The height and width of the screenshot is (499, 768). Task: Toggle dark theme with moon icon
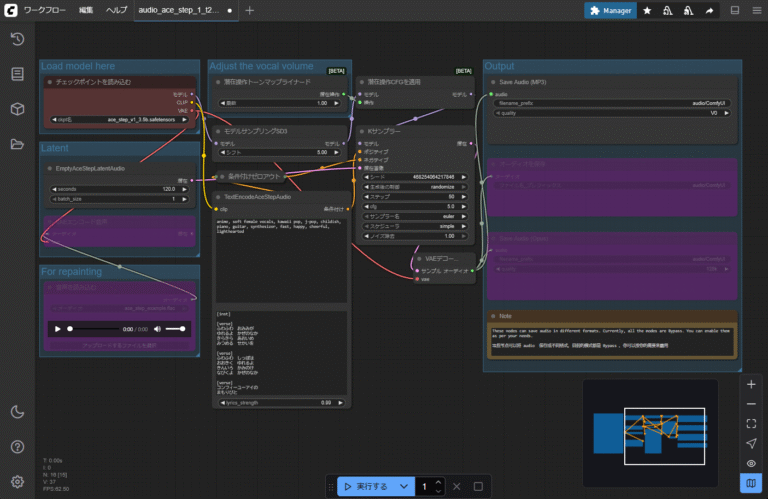17,411
